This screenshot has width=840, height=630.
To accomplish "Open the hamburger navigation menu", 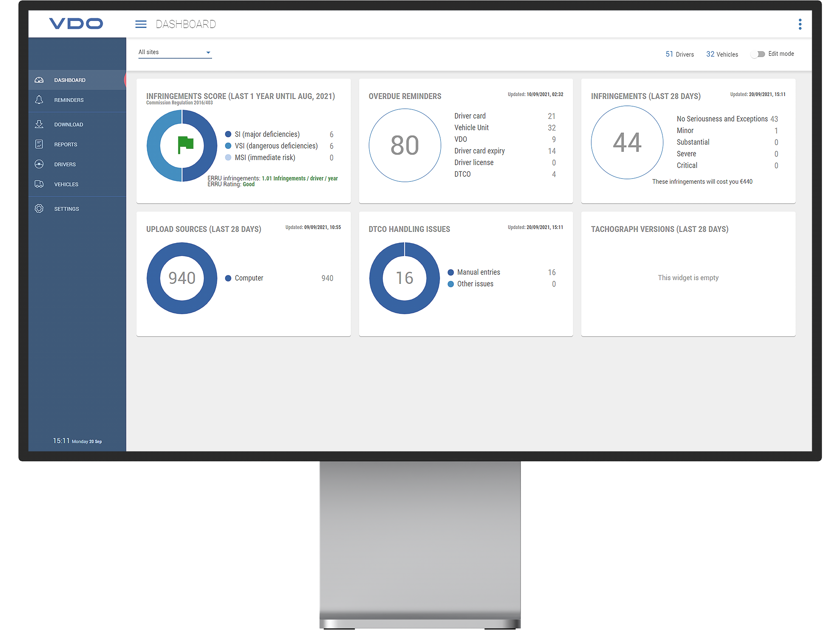I will tap(141, 24).
